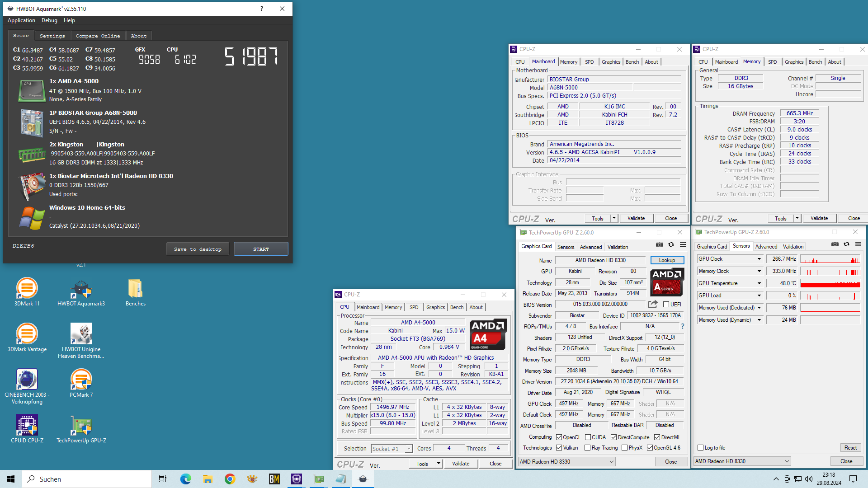Image resolution: width=868 pixels, height=488 pixels.
Task: Open File Explorer from taskbar
Action: click(208, 479)
